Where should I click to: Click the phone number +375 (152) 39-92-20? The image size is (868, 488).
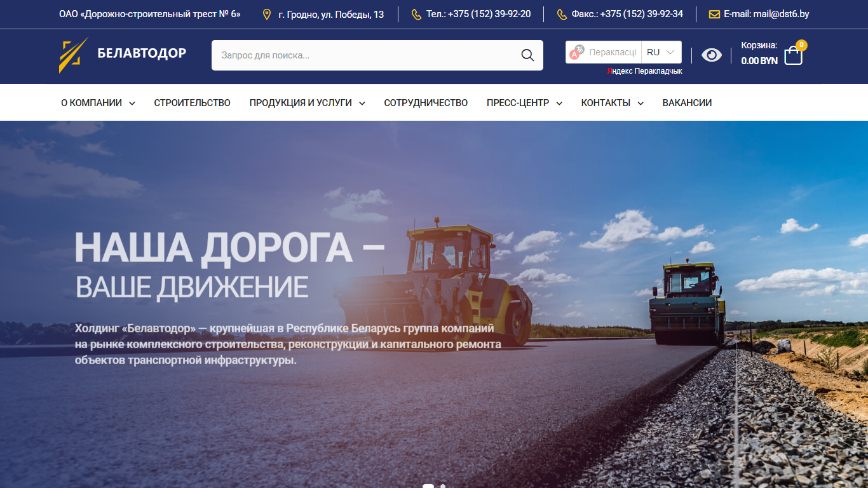click(x=489, y=14)
